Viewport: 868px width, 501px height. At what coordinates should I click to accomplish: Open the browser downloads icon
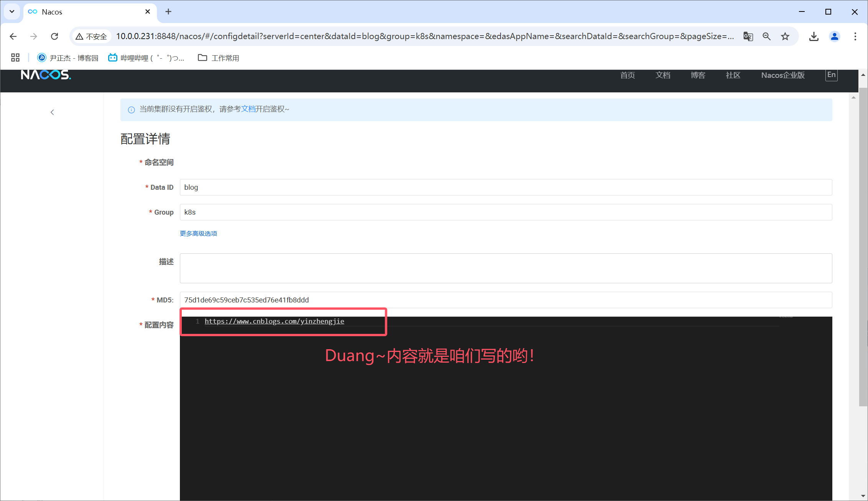pos(814,36)
